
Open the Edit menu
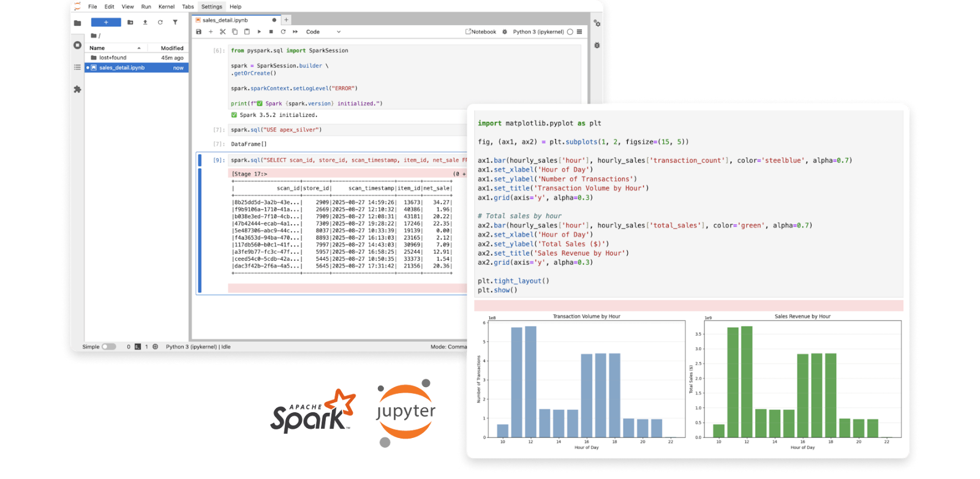tap(109, 7)
